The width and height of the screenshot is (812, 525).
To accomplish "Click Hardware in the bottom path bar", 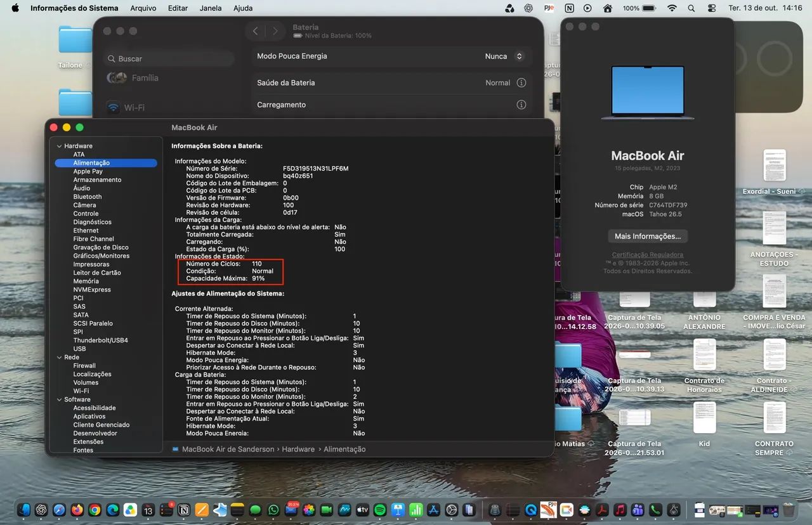I will click(298, 449).
